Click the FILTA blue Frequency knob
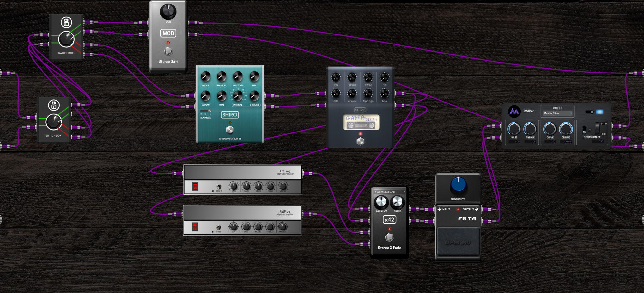The image size is (644, 293). 458,184
